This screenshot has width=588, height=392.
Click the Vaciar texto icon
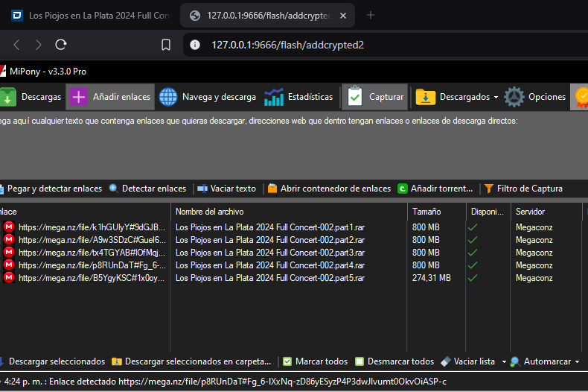(x=202, y=189)
